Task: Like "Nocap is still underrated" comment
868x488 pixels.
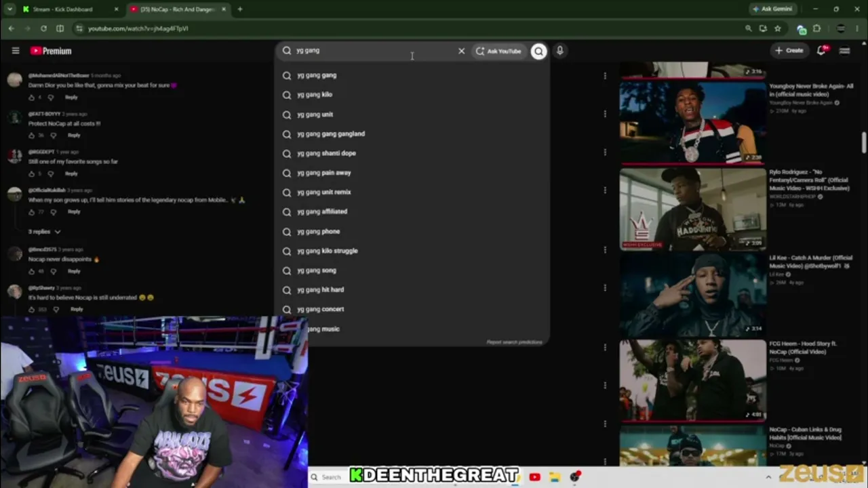Action: click(31, 310)
